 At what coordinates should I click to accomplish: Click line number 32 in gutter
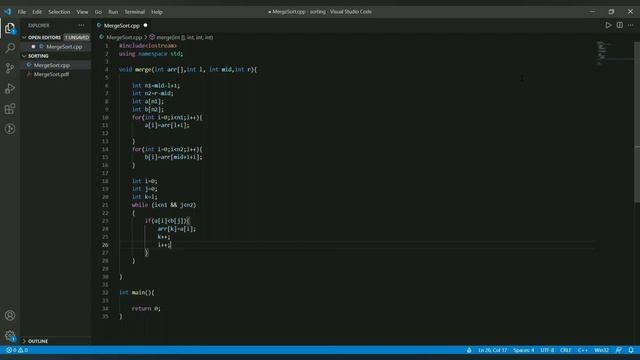105,293
